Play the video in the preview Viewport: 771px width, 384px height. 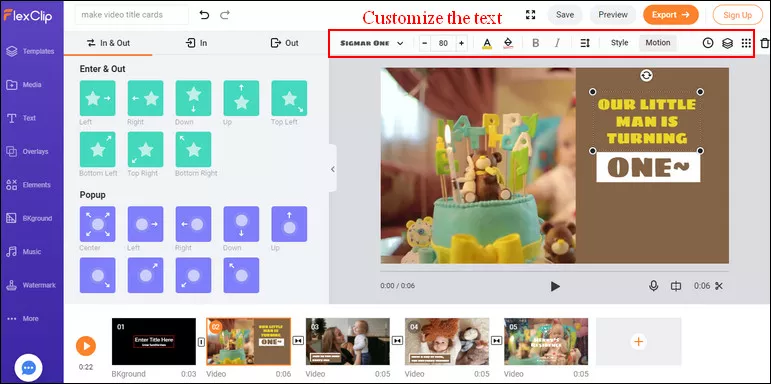tap(555, 286)
